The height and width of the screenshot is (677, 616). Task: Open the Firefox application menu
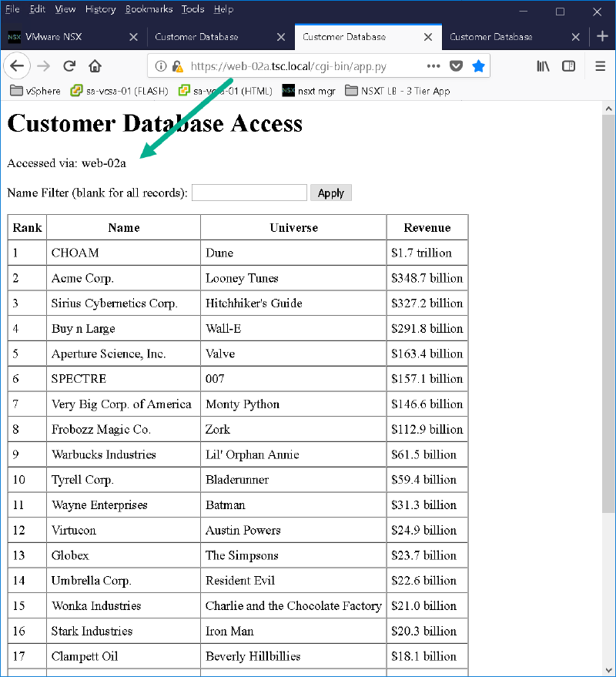click(x=600, y=66)
